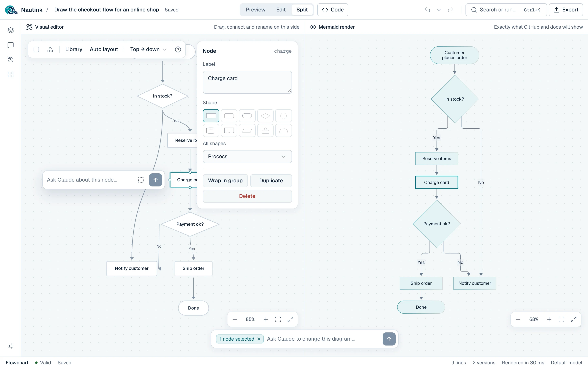Click the Label text field
The image size is (588, 368).
pos(247,82)
